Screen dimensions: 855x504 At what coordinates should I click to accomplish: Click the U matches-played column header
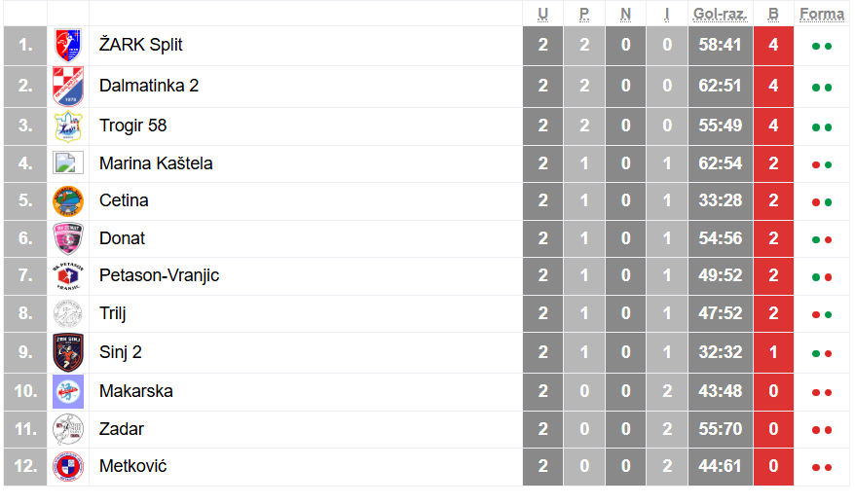(x=543, y=14)
